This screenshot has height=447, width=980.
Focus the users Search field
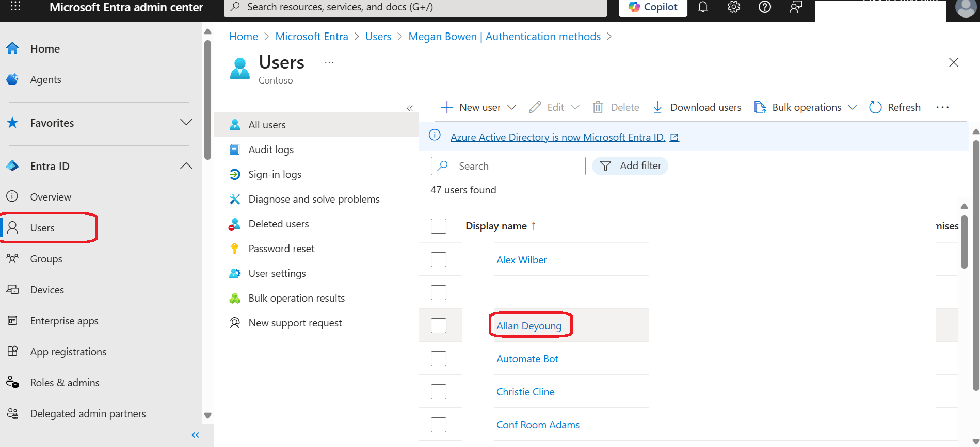pos(508,166)
